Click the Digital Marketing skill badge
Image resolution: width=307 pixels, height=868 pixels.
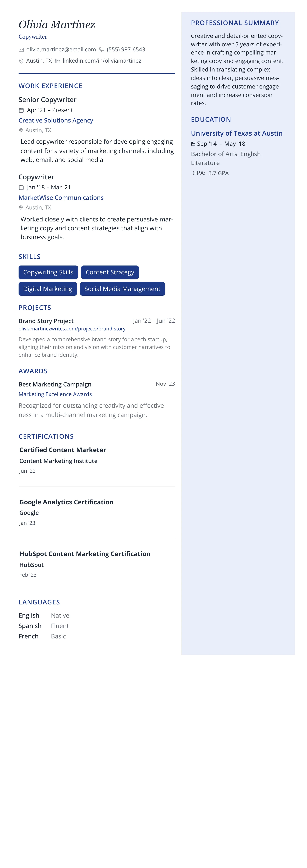click(48, 289)
